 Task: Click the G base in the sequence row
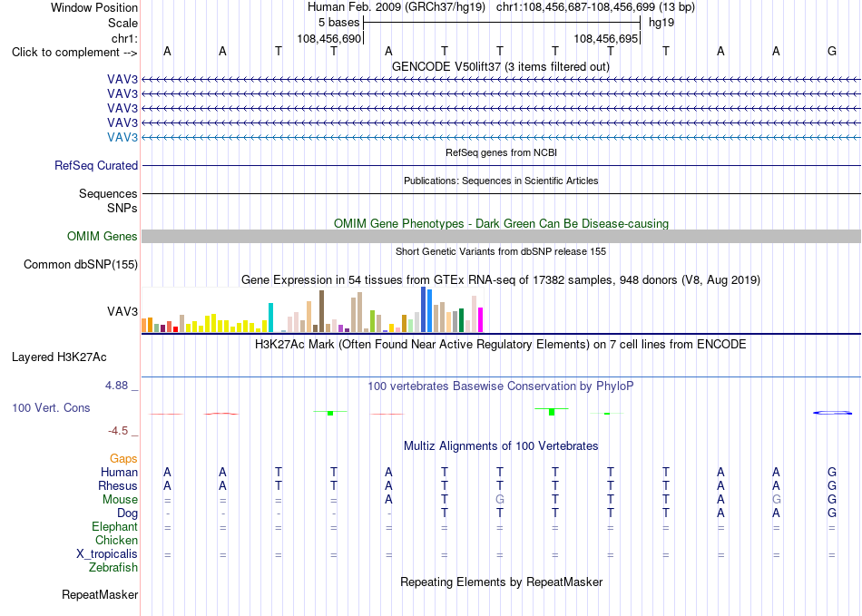click(832, 51)
